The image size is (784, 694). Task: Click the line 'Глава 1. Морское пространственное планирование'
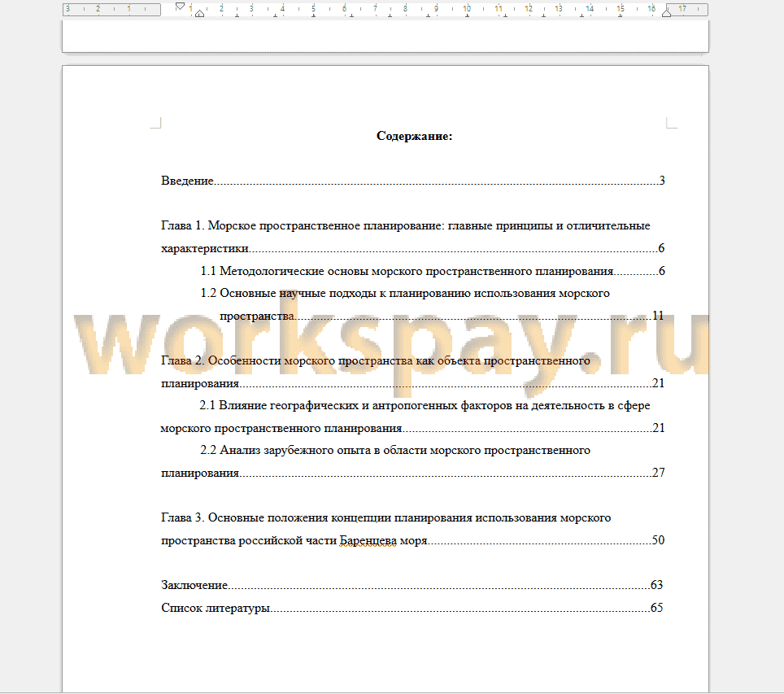click(x=405, y=225)
